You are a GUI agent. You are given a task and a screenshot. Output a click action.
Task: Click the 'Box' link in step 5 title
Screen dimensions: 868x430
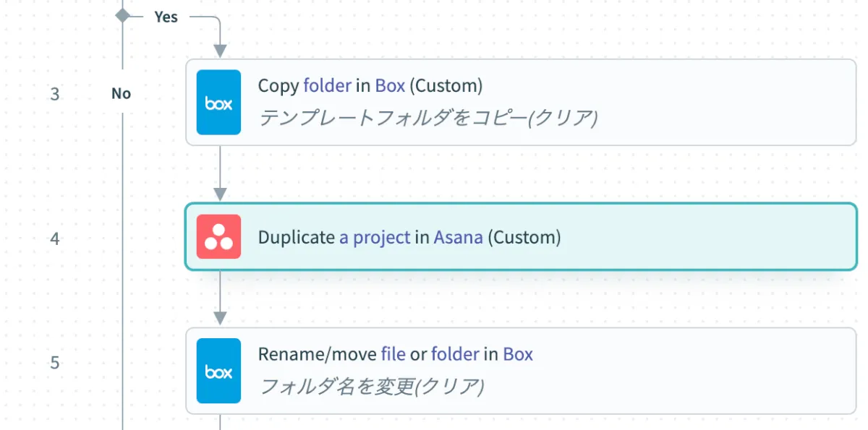click(x=518, y=354)
